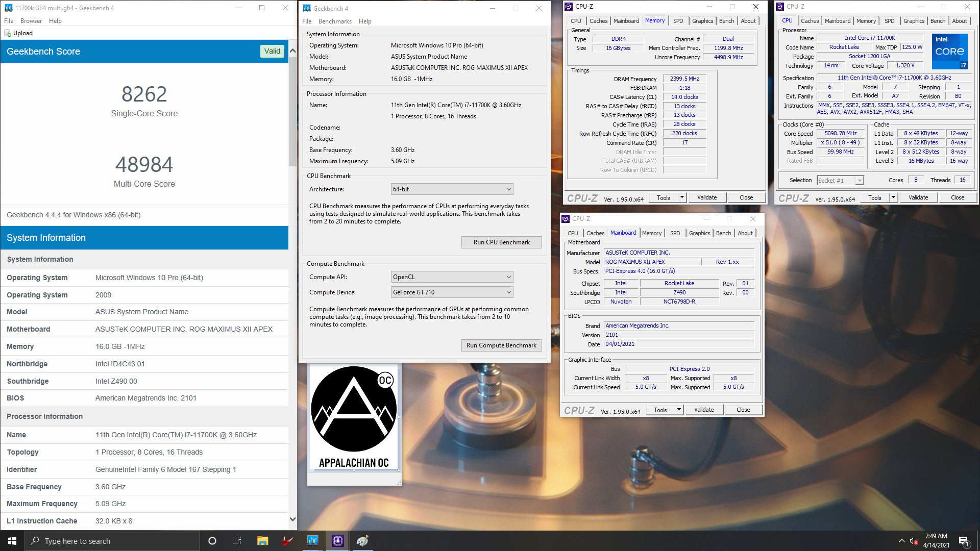980x551 pixels.
Task: Switch to Paint taskbar icon
Action: click(362, 541)
